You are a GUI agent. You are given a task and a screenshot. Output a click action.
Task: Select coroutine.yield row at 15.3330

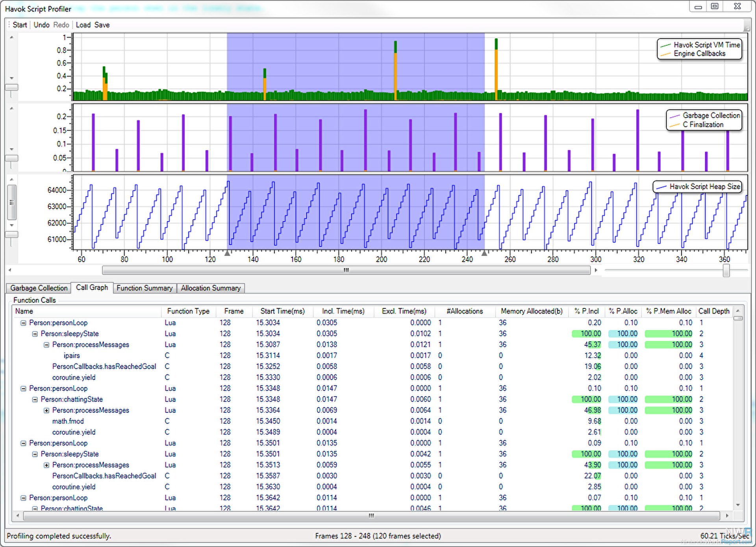coord(373,377)
